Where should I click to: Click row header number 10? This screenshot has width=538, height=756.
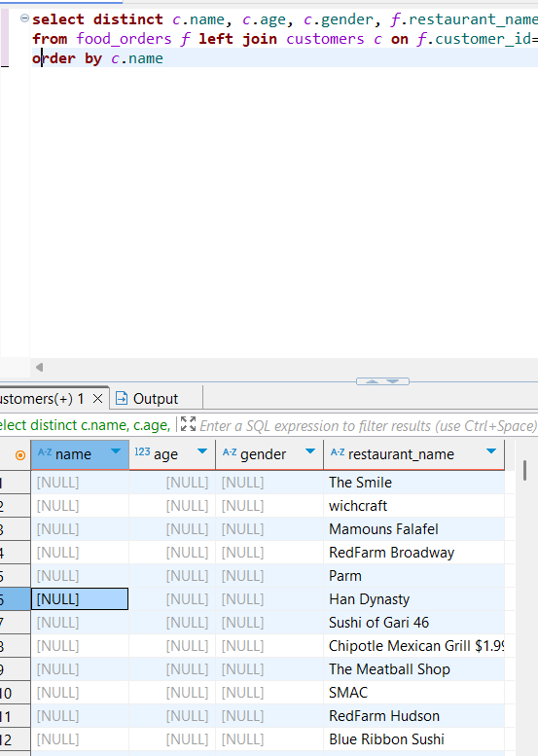pyautogui.click(x=15, y=694)
